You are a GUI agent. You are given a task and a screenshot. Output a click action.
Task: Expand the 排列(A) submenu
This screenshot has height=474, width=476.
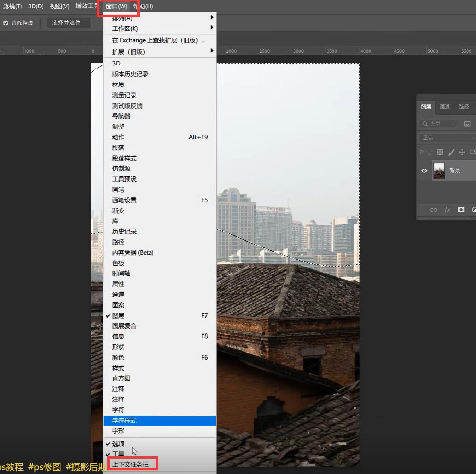[122, 18]
